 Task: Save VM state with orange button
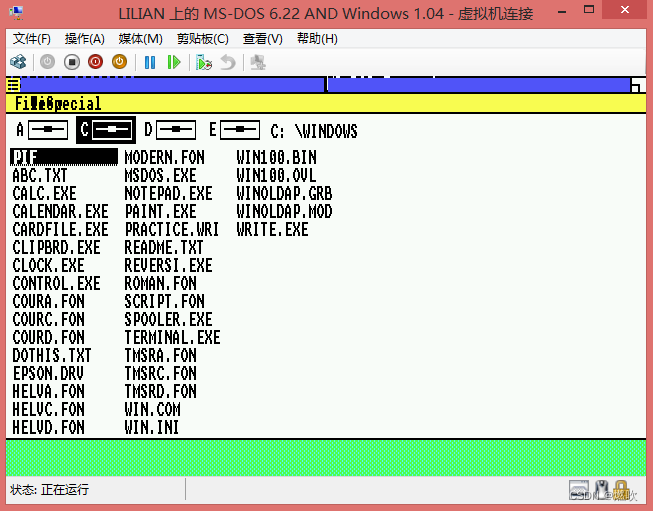click(x=120, y=62)
